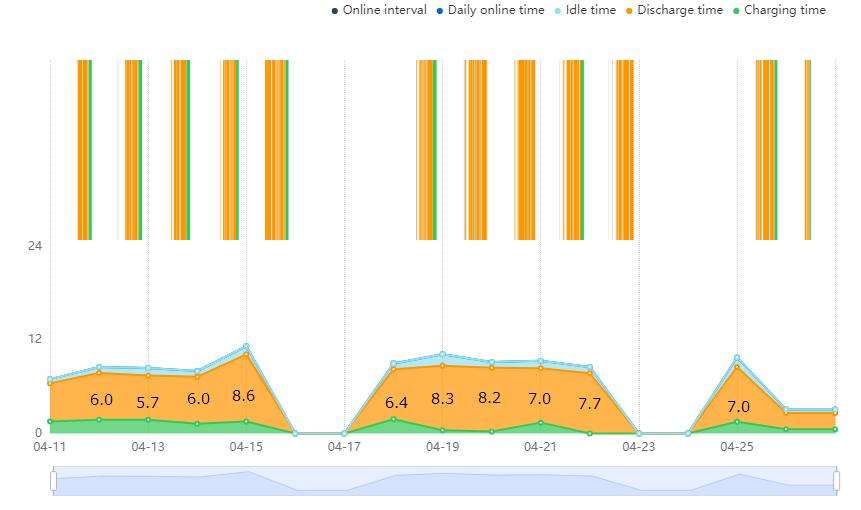861x510 pixels.
Task: Click the 8.3 data label on 04-19
Action: click(x=442, y=399)
